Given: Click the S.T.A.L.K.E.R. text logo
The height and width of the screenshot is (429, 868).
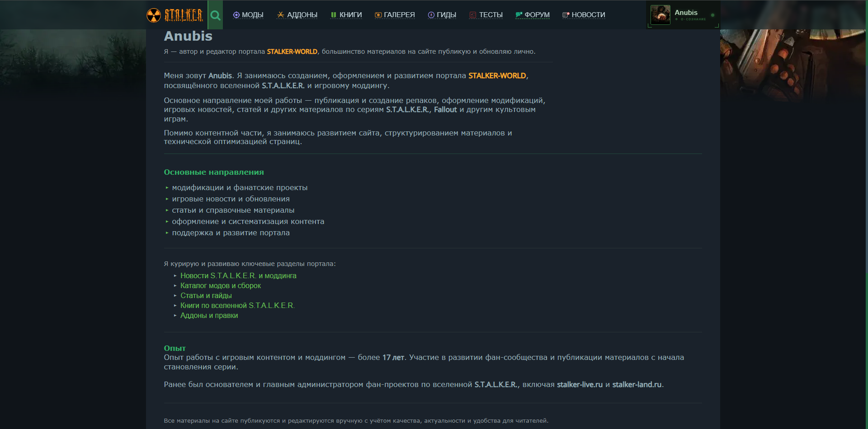Looking at the screenshot, I should (x=184, y=15).
